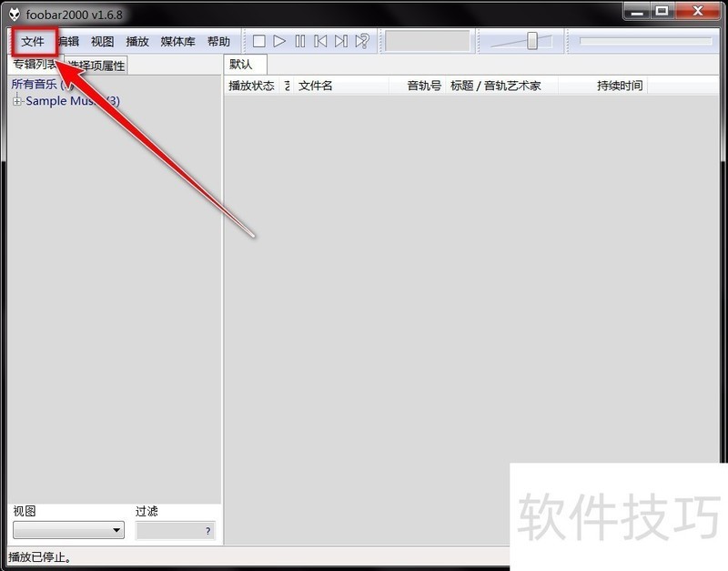Click the Random/shuffle playback icon
The width and height of the screenshot is (728, 571).
click(361, 40)
